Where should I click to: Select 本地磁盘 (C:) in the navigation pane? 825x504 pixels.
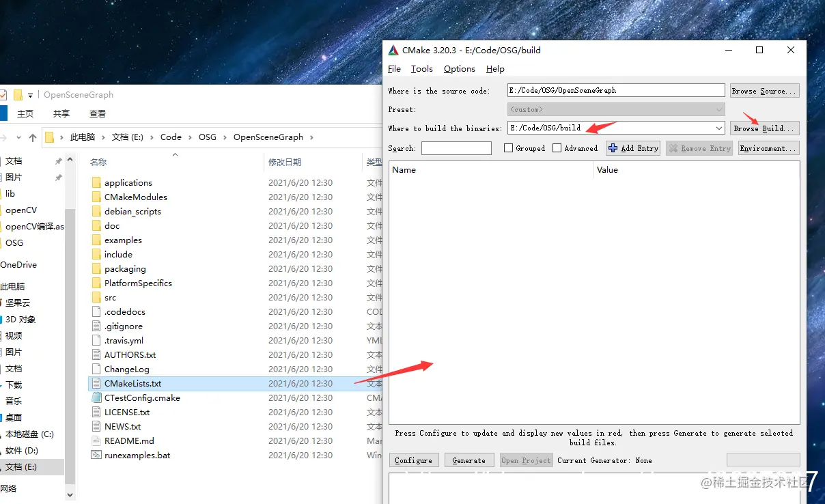tap(29, 434)
